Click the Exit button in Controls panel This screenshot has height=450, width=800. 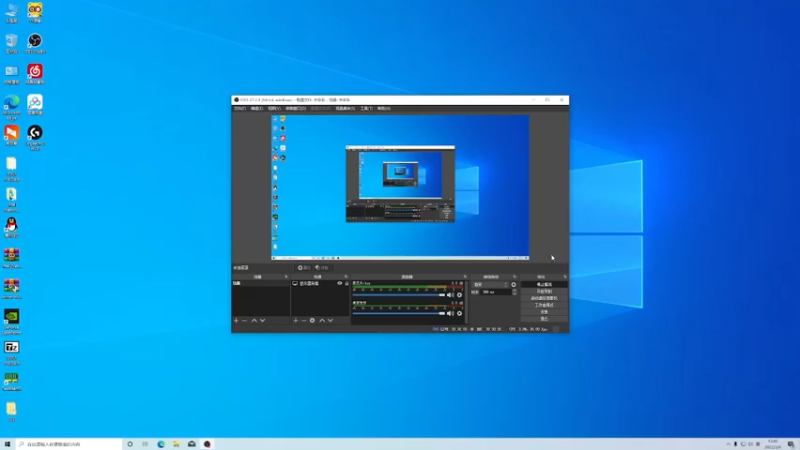tap(544, 319)
